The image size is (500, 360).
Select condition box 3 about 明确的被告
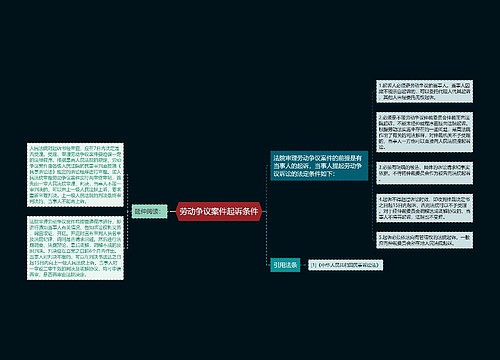424,173
